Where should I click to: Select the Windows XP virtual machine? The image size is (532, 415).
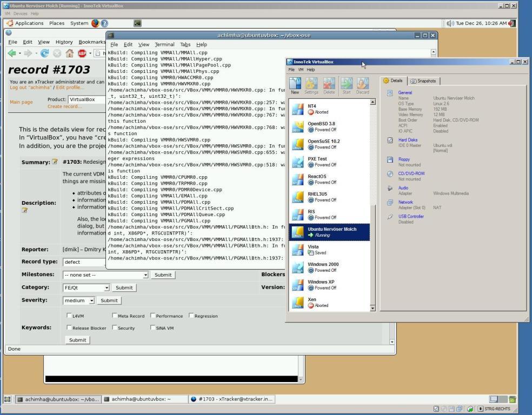(x=329, y=285)
